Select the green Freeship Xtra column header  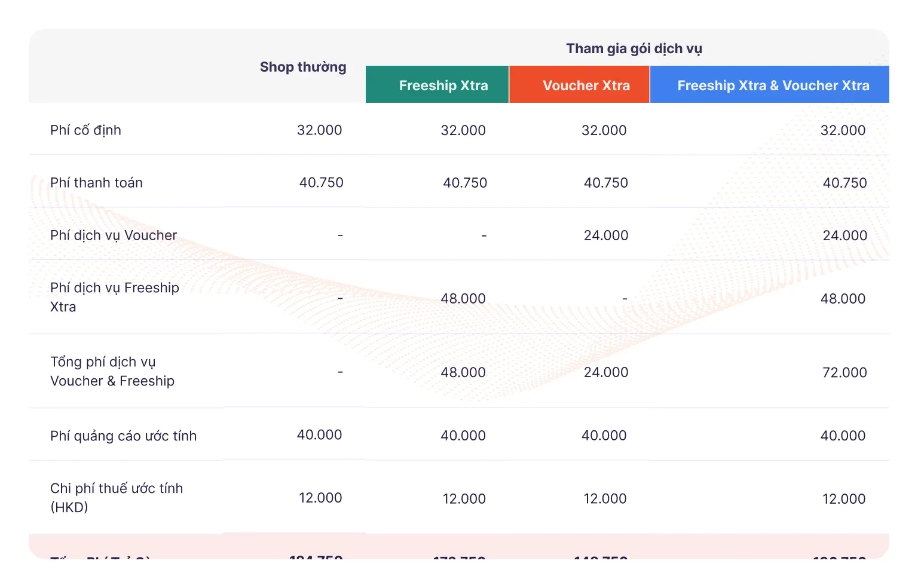pyautogui.click(x=443, y=85)
